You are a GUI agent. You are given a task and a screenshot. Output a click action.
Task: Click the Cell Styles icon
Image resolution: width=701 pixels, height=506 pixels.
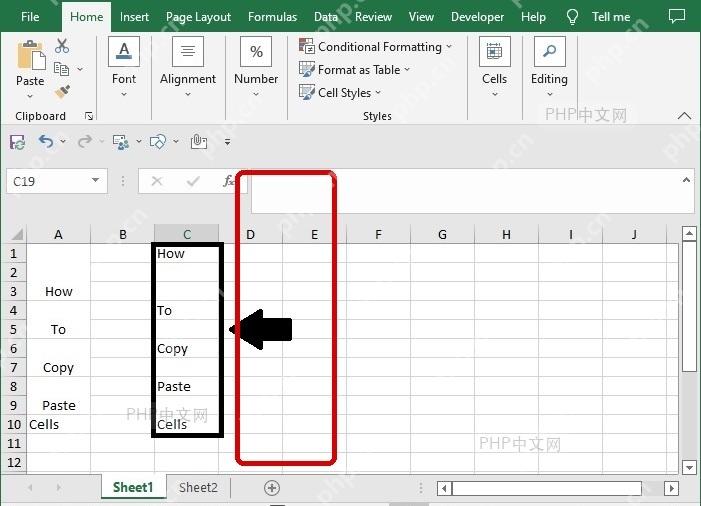pos(307,92)
